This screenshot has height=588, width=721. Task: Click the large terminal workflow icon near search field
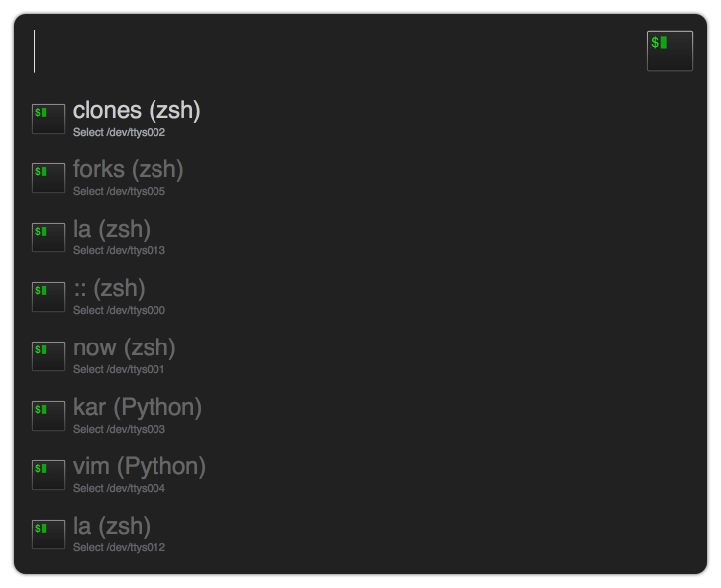point(669,51)
